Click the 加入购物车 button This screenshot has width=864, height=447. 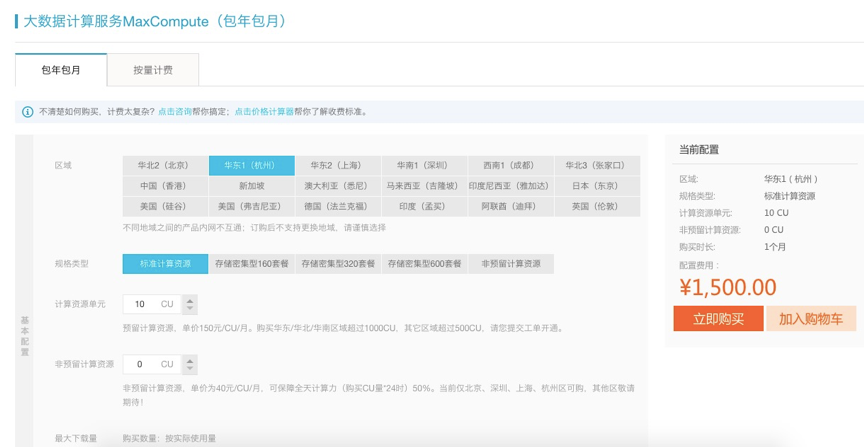pos(811,319)
